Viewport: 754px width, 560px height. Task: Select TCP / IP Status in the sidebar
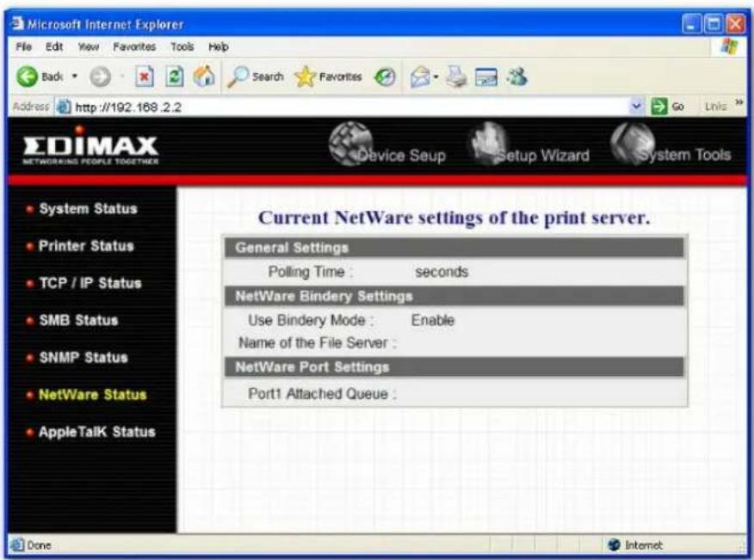tap(90, 283)
